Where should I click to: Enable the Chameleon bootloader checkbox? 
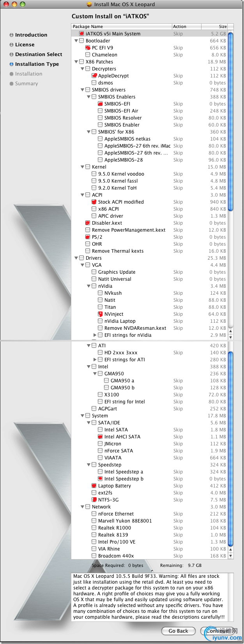88,55
